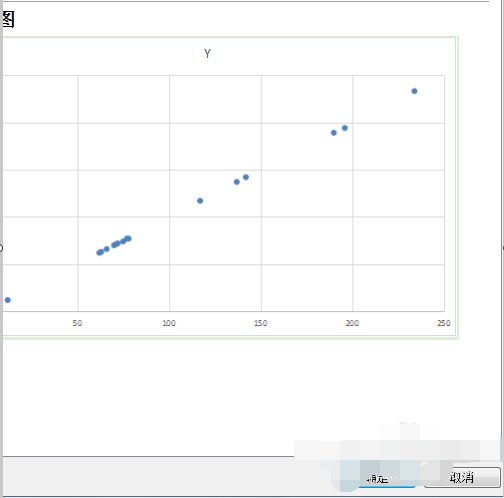Select the data point just below 150
Image resolution: width=504 pixels, height=498 pixels.
(x=246, y=177)
